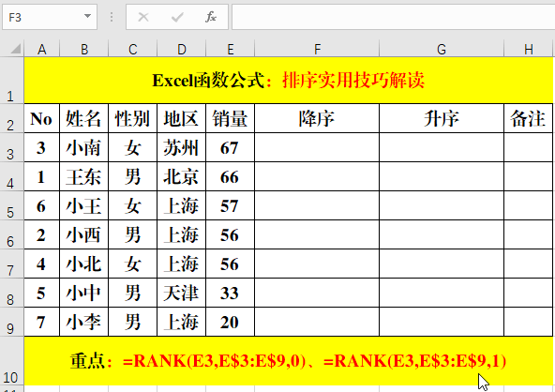Image resolution: width=555 pixels, height=392 pixels.
Task: Select column D header
Action: coord(182,49)
